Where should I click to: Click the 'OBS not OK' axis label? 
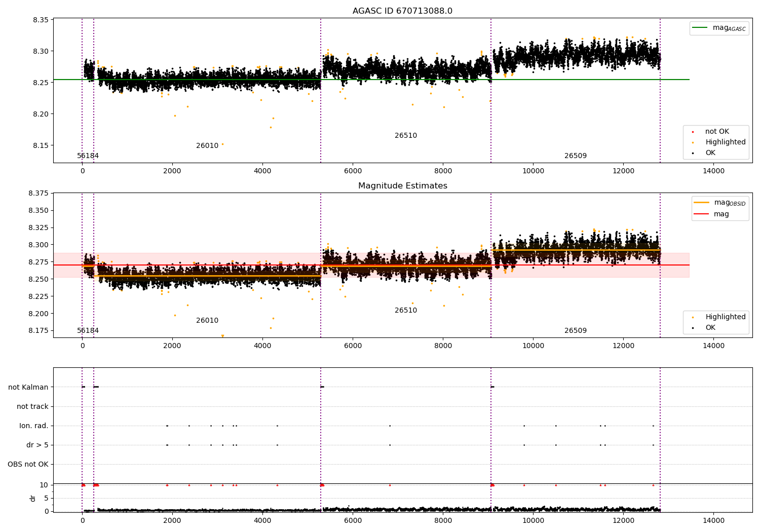(x=28, y=465)
